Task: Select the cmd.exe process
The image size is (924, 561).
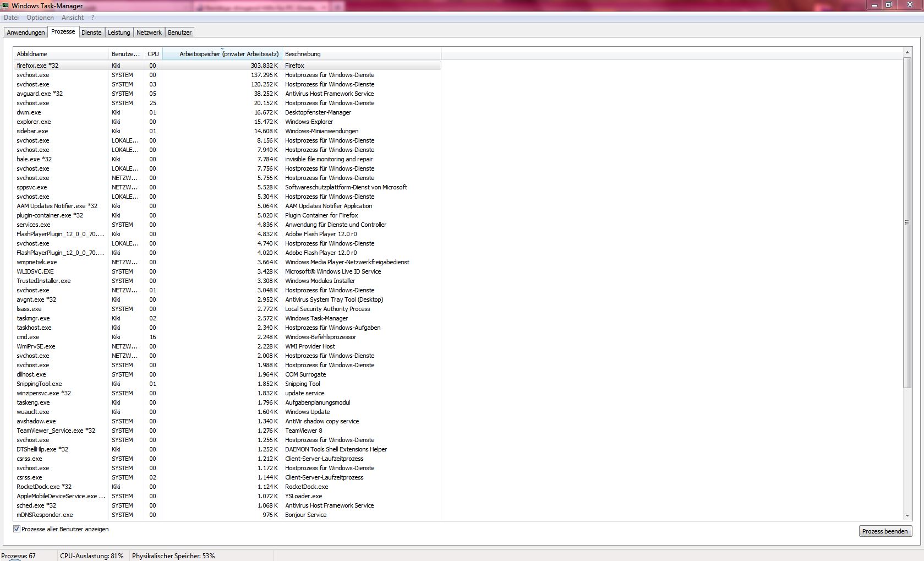Action: [x=227, y=337]
